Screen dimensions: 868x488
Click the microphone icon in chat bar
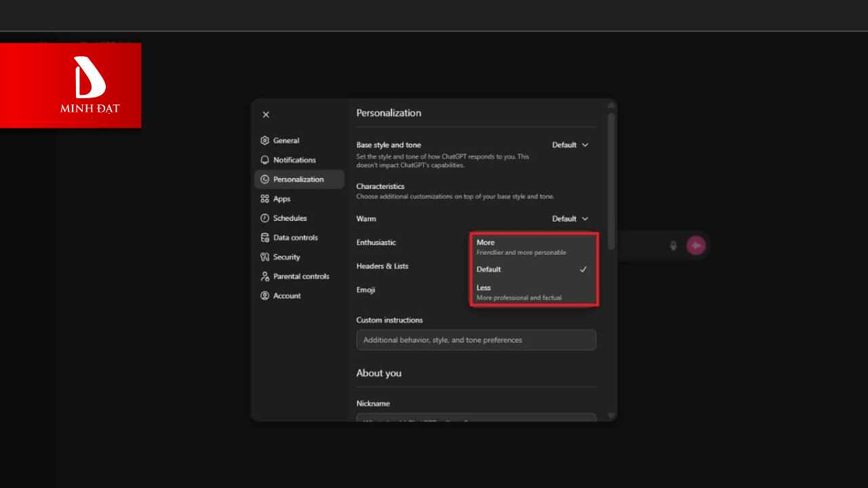[673, 245]
